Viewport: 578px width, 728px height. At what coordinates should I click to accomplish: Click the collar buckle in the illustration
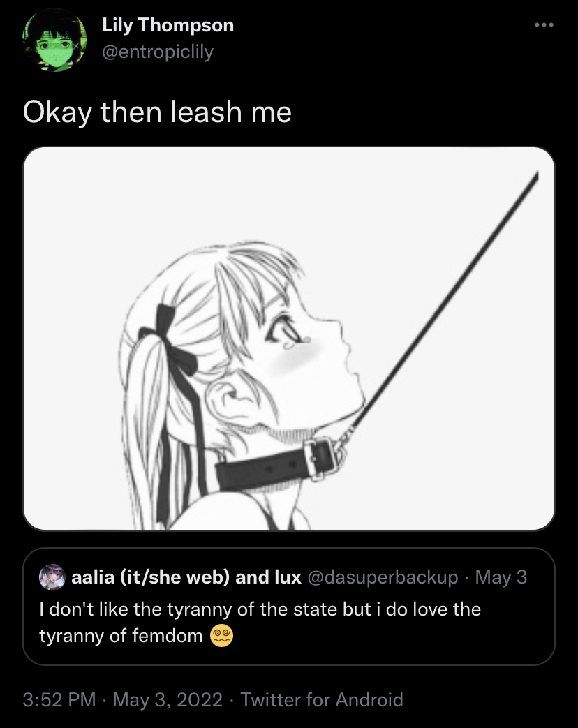click(x=320, y=460)
